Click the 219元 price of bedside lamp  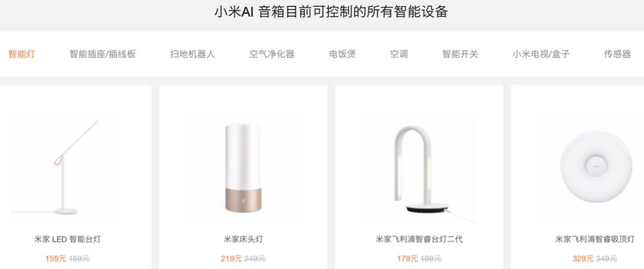(231, 259)
